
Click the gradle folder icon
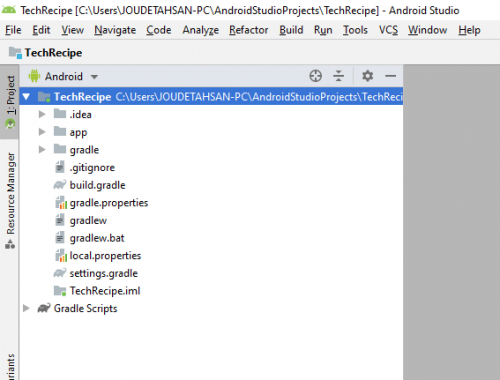60,149
